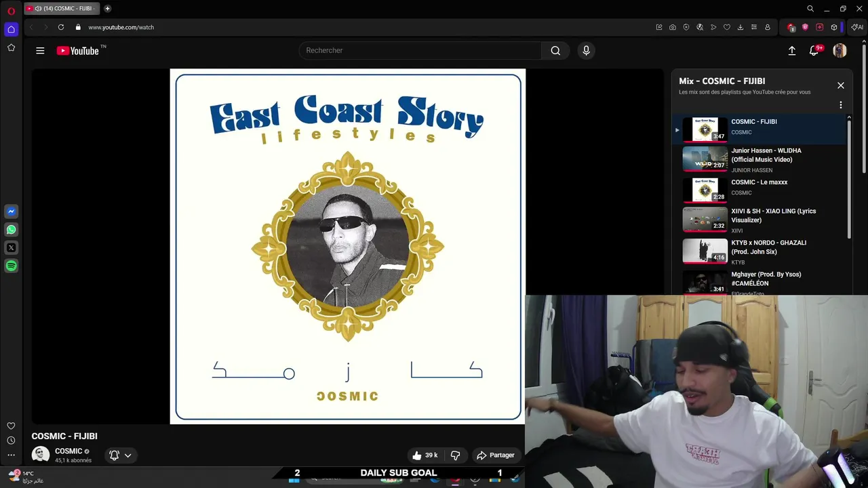Open Messenger in the Opera sidebar
Viewport: 868px width, 488px height.
point(11,211)
